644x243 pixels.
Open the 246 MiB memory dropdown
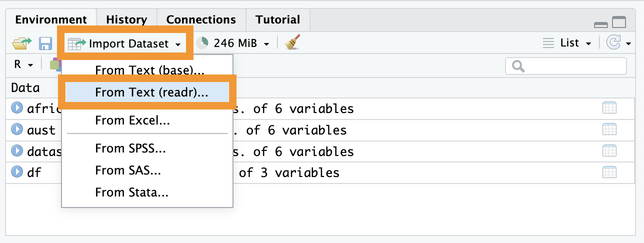click(x=241, y=43)
